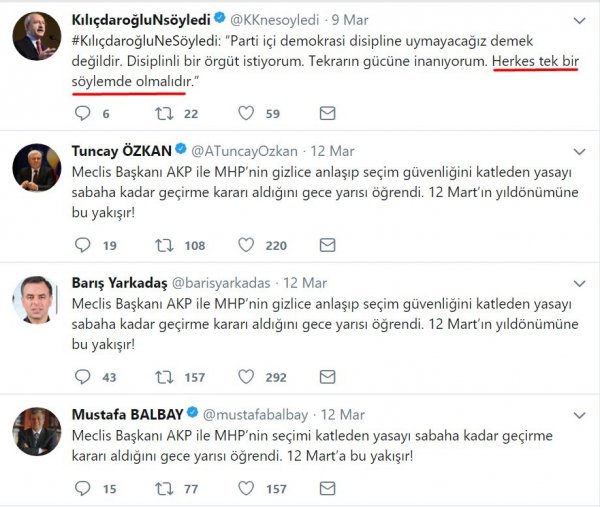Screen dimensions: 600x507
Task: Expand the more menu on Tuncay ÖZKAN's tweet
Action: click(580, 152)
